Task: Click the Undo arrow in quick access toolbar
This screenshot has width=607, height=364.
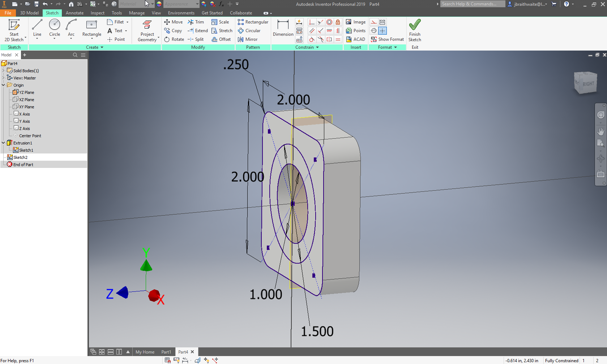Action: (45, 4)
